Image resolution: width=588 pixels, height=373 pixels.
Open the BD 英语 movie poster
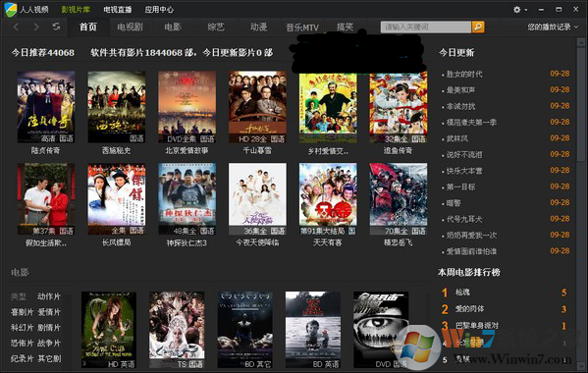(x=313, y=330)
